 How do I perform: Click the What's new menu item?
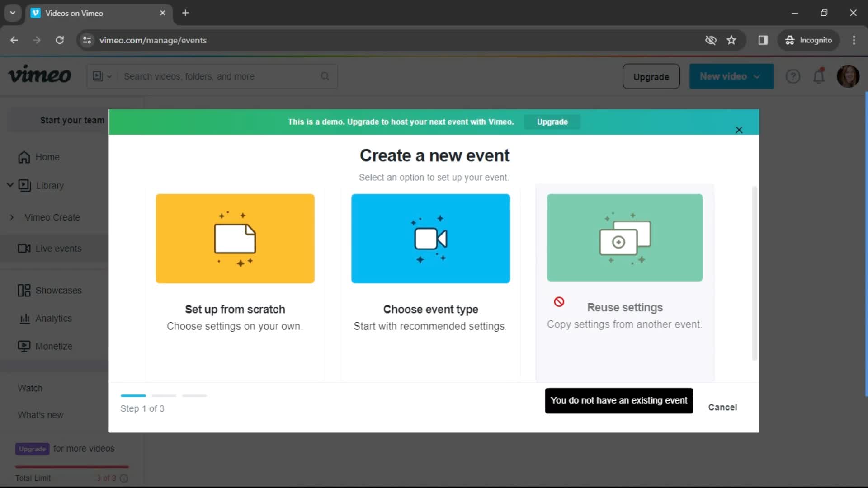pyautogui.click(x=40, y=415)
